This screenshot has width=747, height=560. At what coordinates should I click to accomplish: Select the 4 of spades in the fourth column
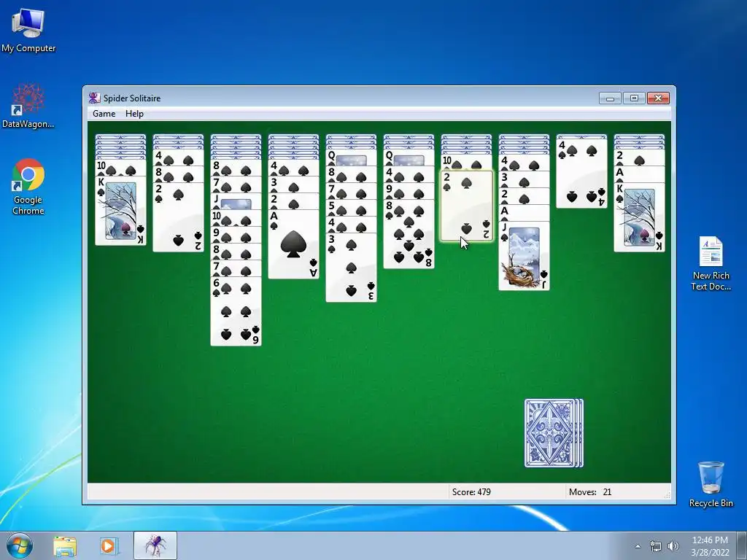[x=293, y=168]
